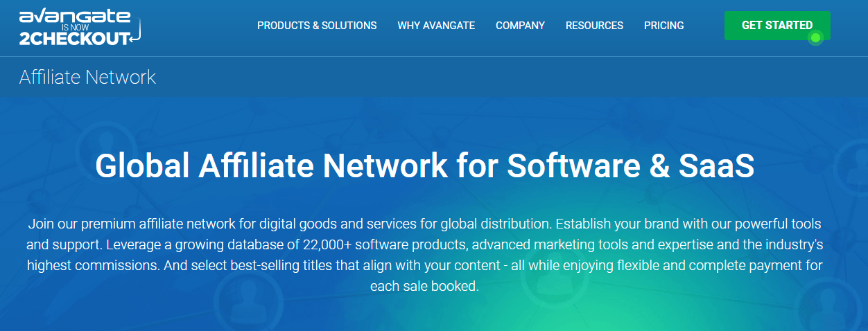The width and height of the screenshot is (868, 331).
Task: Click the Affiliate Network page title
Action: pos(88,77)
